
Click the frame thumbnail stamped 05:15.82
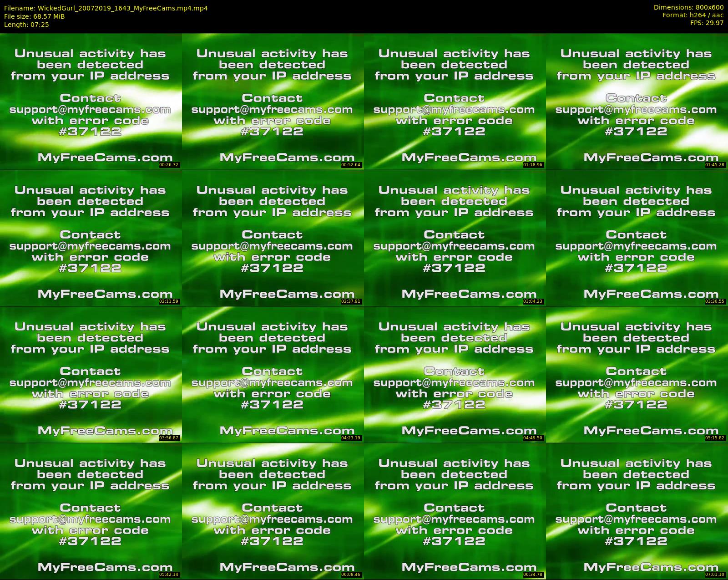coord(637,374)
